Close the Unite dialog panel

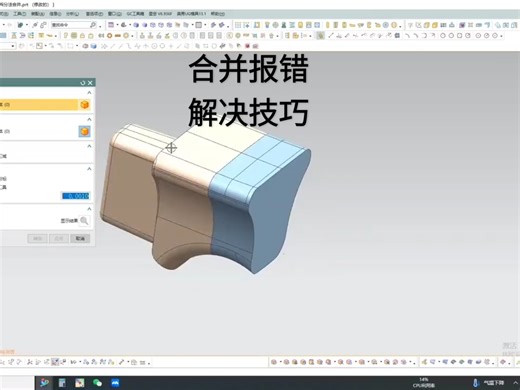point(90,83)
